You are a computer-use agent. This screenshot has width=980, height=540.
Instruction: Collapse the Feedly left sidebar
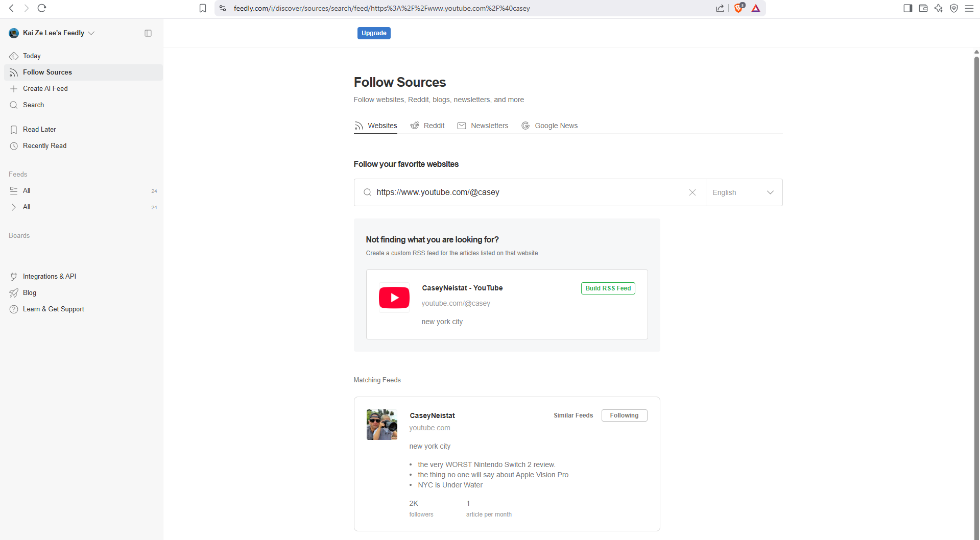click(x=148, y=33)
